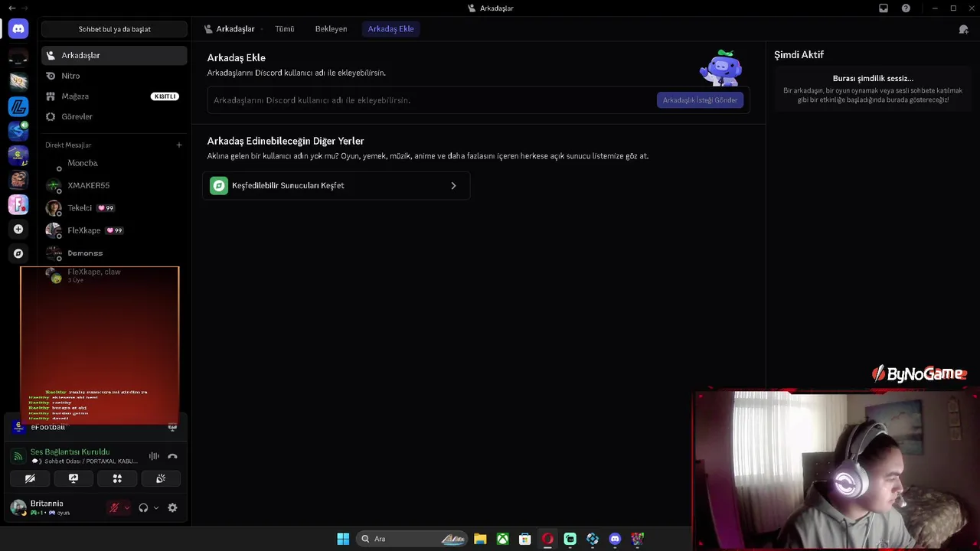Viewport: 980px width, 551px height.
Task: Open Discord home direct messages icon
Action: pyautogui.click(x=18, y=29)
